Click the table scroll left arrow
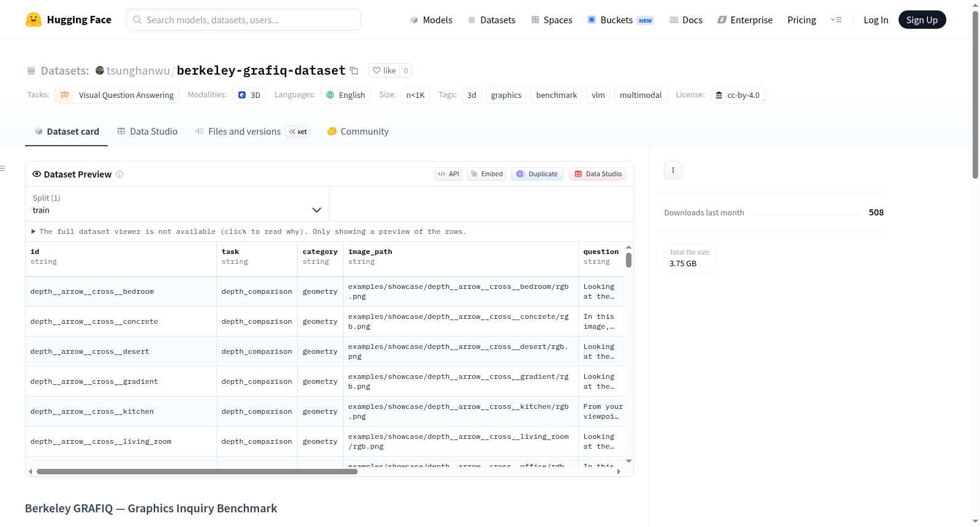This screenshot has height=527, width=980. 30,471
